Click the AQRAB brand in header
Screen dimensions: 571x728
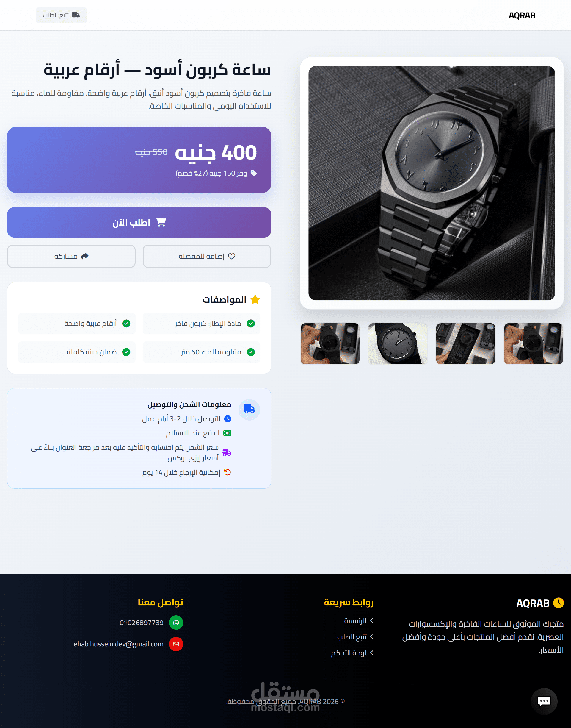tap(522, 16)
